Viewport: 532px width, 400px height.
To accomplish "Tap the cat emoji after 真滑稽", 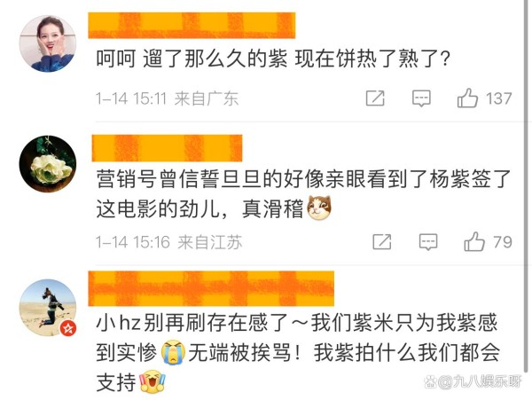I will (x=319, y=208).
